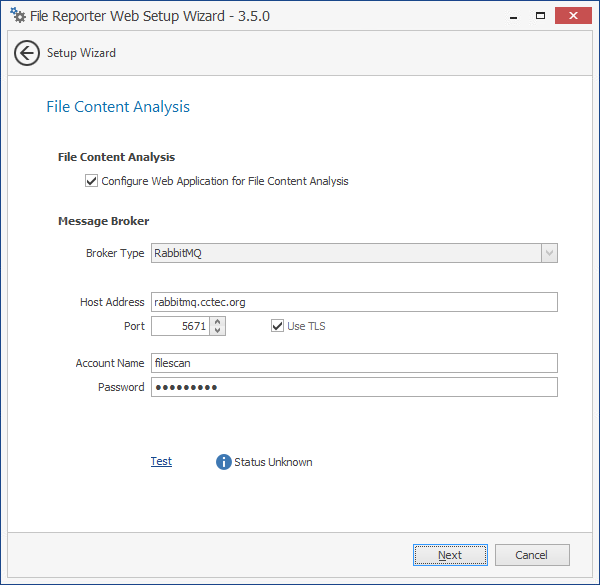Image resolution: width=600 pixels, height=585 pixels.
Task: Uncheck the Use TLS checkbox
Action: [x=277, y=326]
